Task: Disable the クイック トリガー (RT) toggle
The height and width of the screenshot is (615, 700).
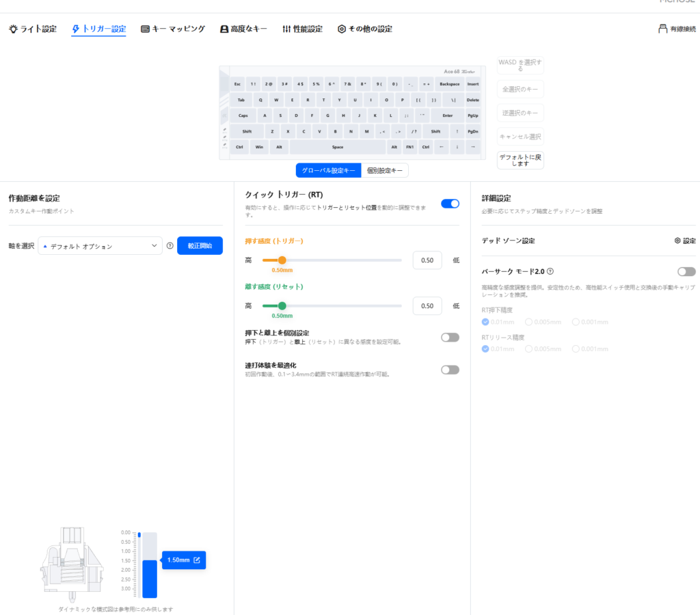Action: point(450,204)
